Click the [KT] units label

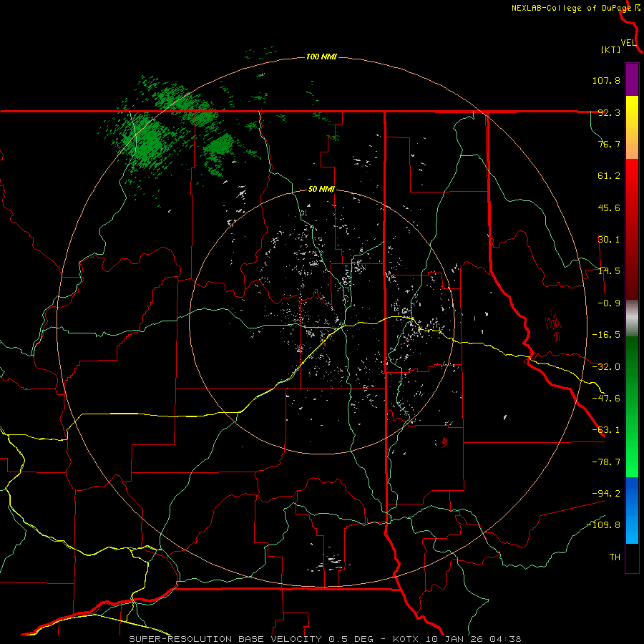tap(611, 49)
